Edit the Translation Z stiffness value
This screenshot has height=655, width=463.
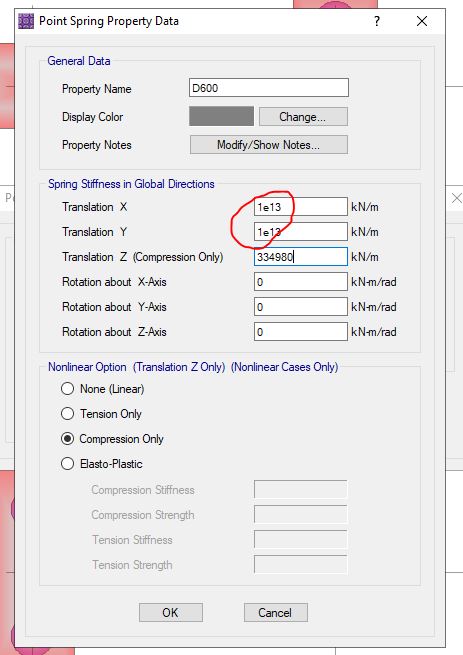[300, 257]
